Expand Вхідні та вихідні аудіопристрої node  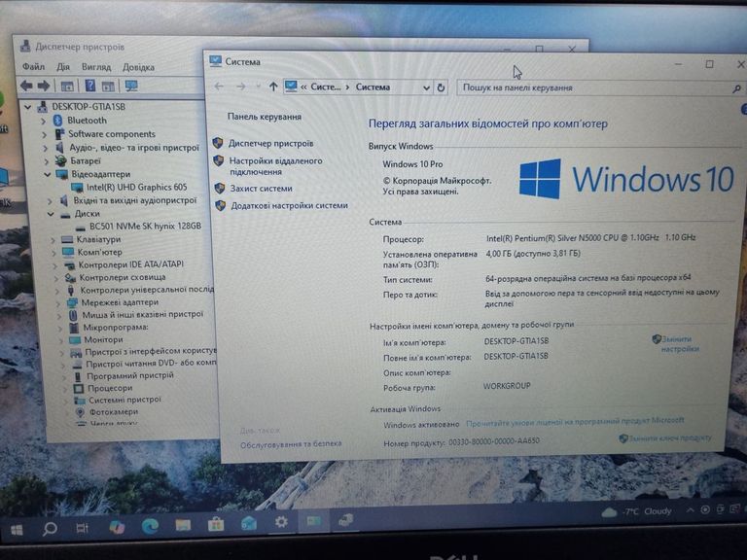(x=49, y=201)
